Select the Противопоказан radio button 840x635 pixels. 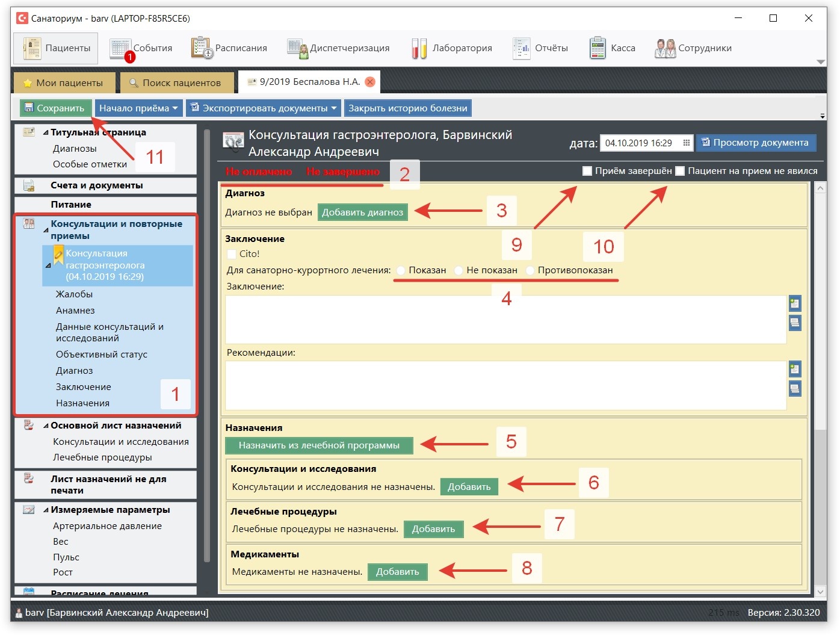pyautogui.click(x=530, y=270)
